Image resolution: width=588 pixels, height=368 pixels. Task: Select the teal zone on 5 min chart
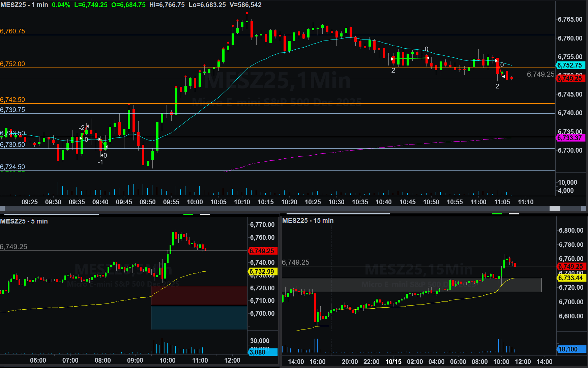[199, 317]
